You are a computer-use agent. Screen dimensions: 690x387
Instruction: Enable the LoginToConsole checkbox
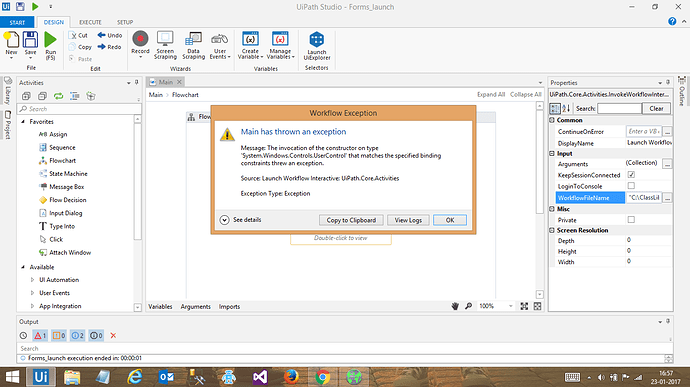631,186
